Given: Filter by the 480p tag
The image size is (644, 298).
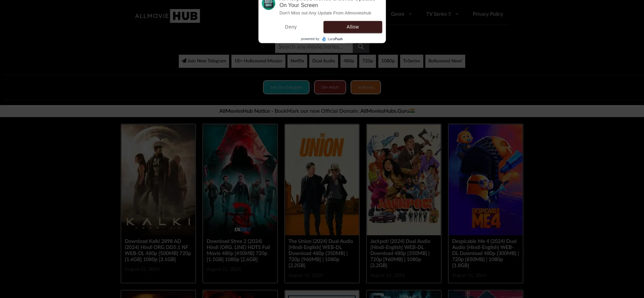Looking at the screenshot, I should [x=349, y=61].
